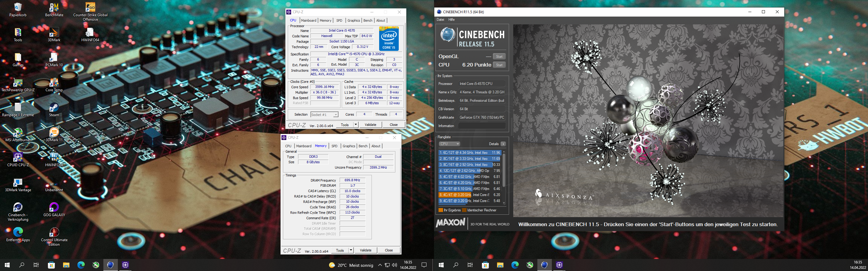Screen dimensions: 868x271
Task: Select the PCMark 10 desktop icon
Action: tap(54, 60)
